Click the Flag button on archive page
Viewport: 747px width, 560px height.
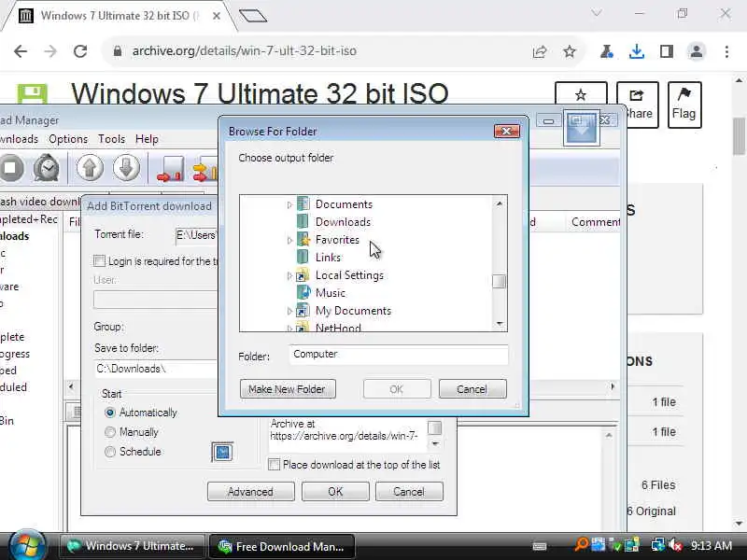click(684, 105)
